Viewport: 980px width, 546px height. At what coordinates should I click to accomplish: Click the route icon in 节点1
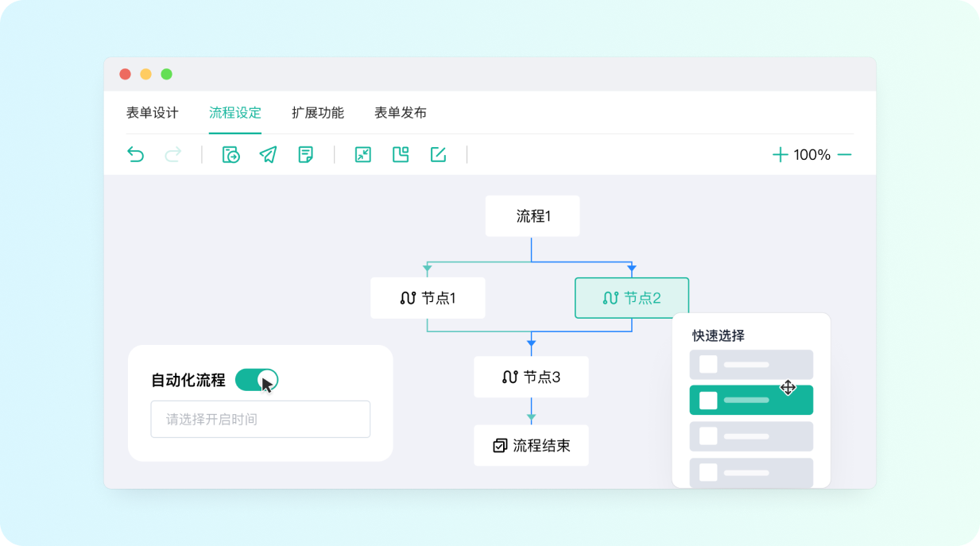click(x=408, y=299)
